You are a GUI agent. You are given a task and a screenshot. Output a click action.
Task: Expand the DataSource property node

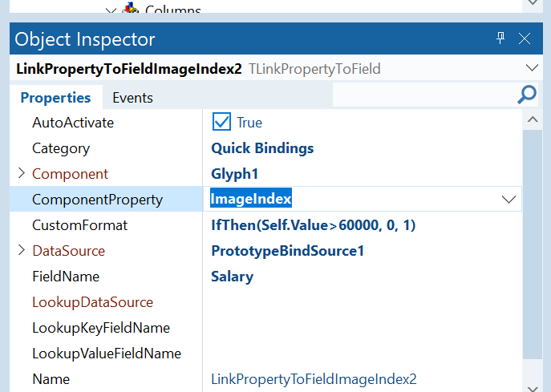coord(21,251)
